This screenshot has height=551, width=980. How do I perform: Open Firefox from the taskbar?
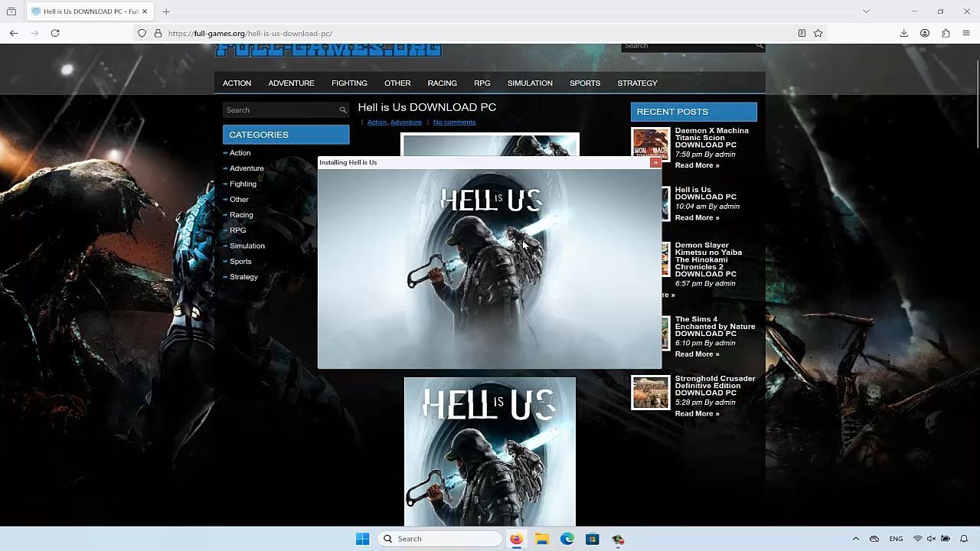[x=516, y=539]
